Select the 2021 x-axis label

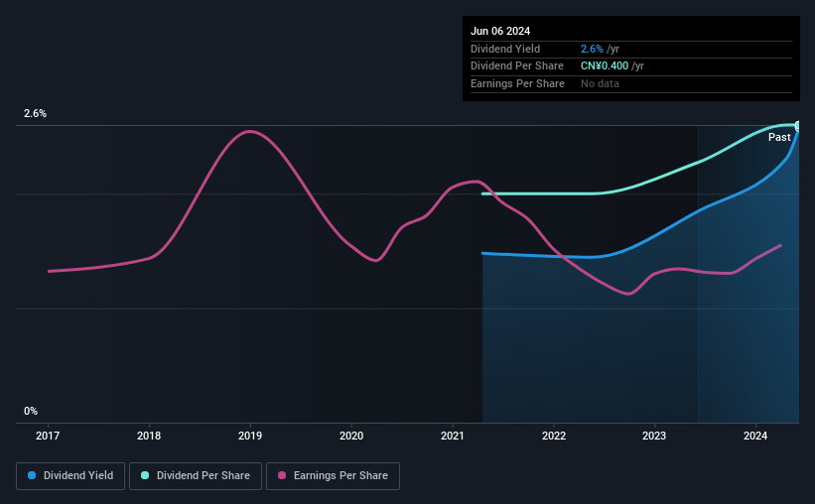[453, 436]
